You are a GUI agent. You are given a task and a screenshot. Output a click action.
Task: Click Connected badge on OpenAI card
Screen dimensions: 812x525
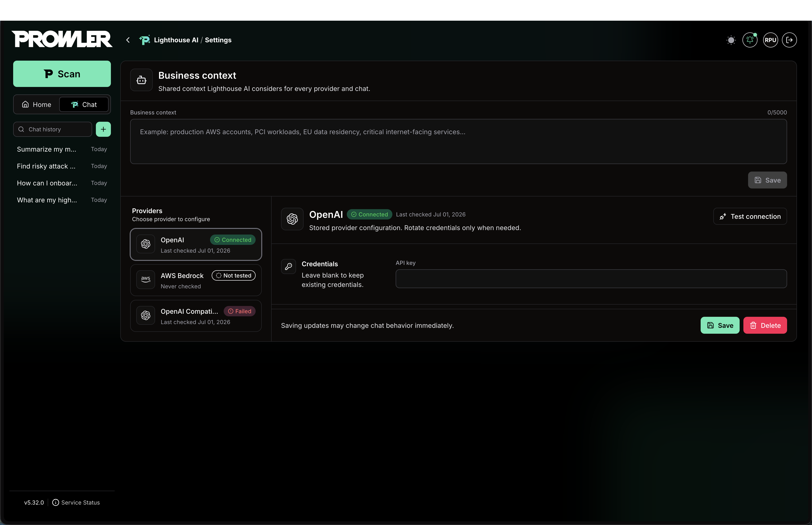[x=233, y=240]
